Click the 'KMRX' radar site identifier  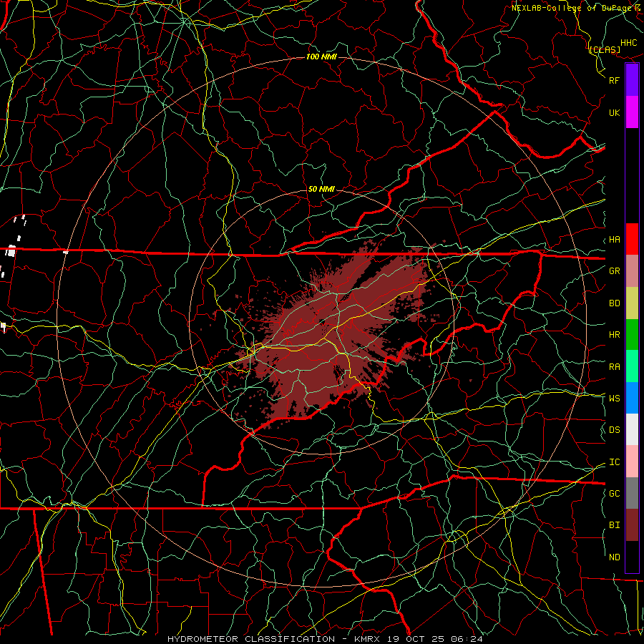[x=367, y=639]
